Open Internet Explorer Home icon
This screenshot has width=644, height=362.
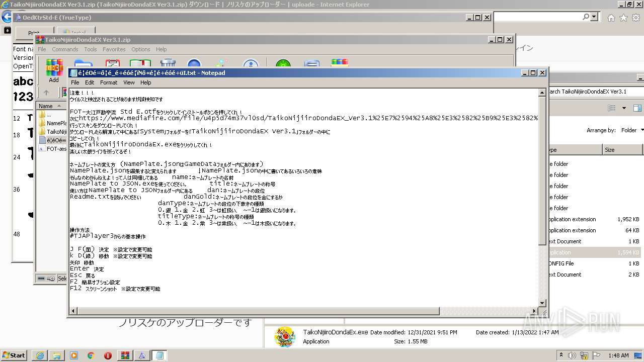point(611,18)
